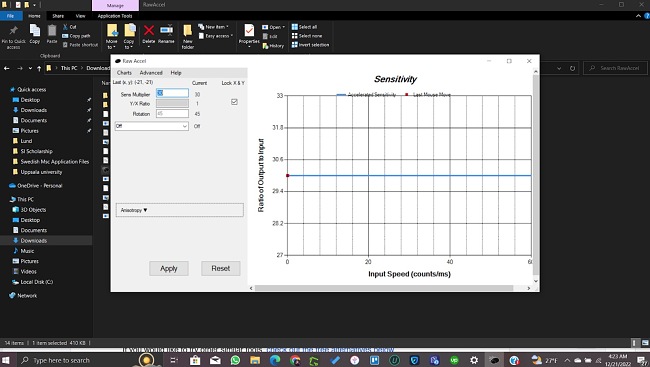Open the Help menu in Raw Accel
The image size is (650, 367).
point(176,73)
